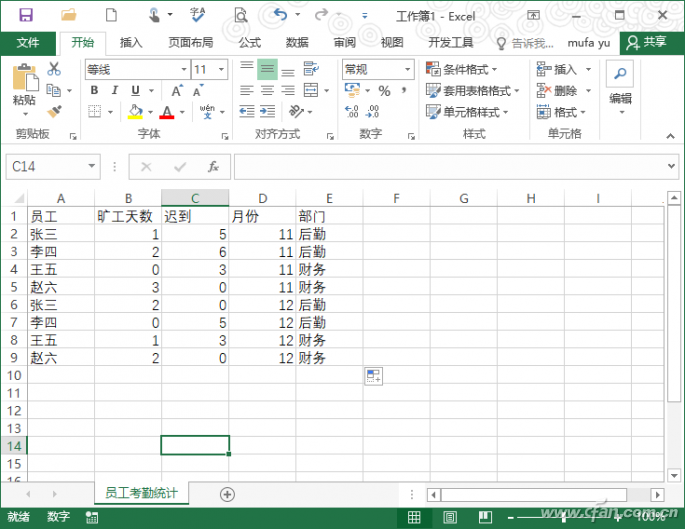Toggle Underline formatting
Image resolution: width=685 pixels, height=529 pixels.
(135, 90)
